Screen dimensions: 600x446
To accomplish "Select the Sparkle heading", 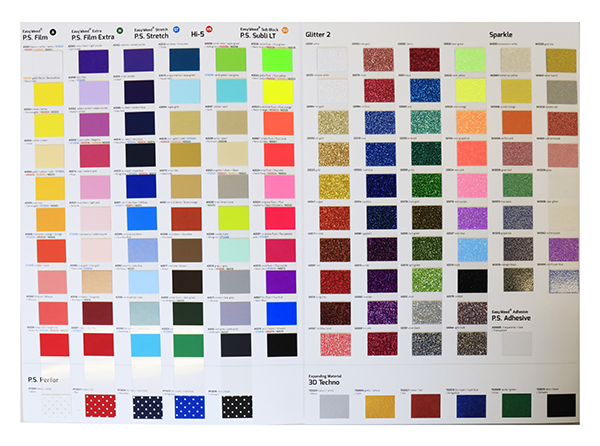I will (501, 34).
